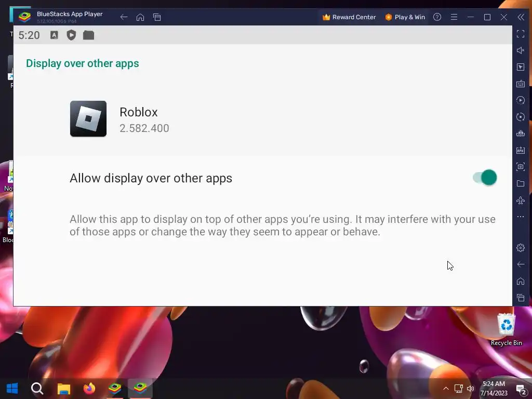The height and width of the screenshot is (399, 532).
Task: Open media folder in sidebar
Action: coord(521,183)
